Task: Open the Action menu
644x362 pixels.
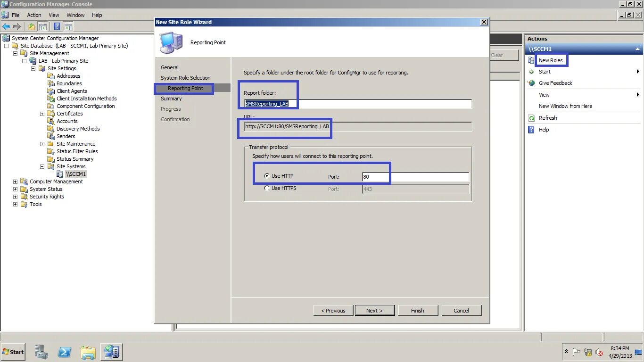Action: pos(34,15)
